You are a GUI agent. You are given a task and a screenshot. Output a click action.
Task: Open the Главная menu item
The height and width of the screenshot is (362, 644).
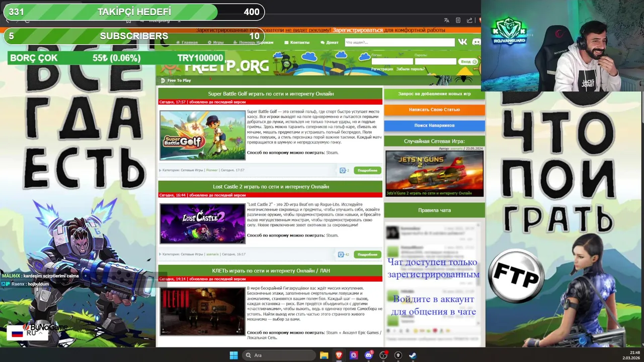click(187, 42)
